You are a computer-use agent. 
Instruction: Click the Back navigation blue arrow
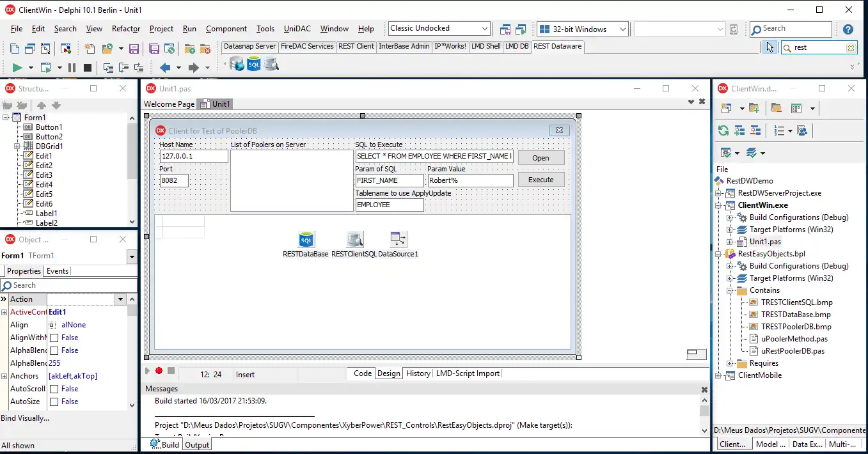coord(165,67)
